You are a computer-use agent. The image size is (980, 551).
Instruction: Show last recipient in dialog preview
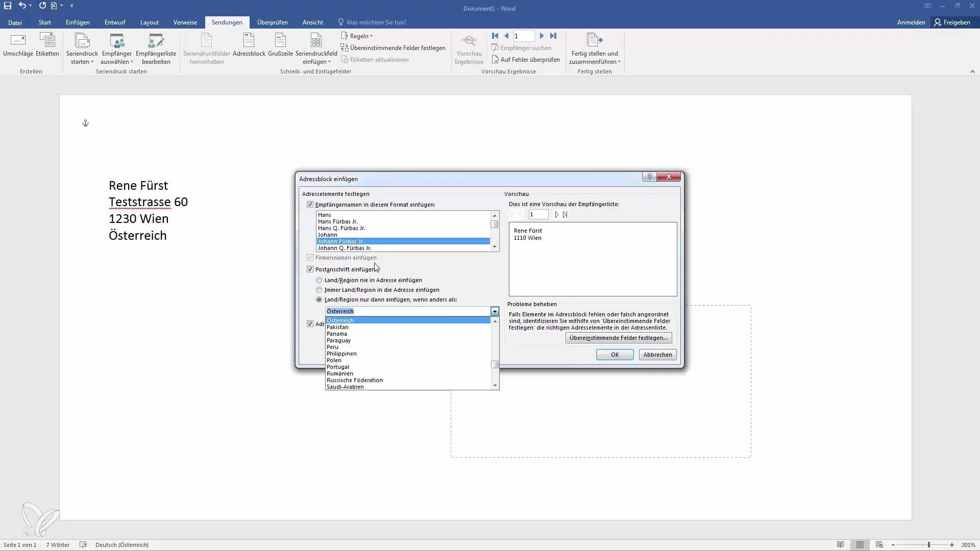(x=565, y=215)
